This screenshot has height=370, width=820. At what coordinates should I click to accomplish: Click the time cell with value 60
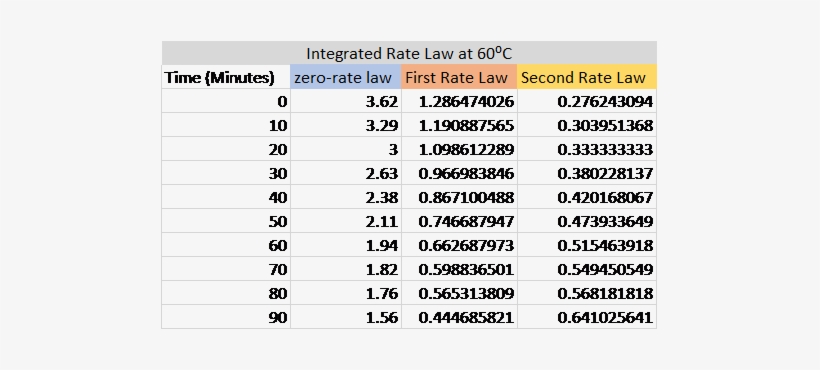pyautogui.click(x=226, y=246)
